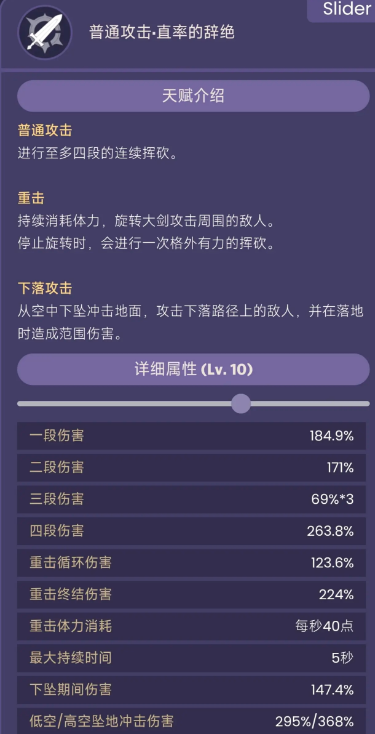Image resolution: width=375 pixels, height=734 pixels.
Task: Select the 重击循环伤害 row
Action: point(191,563)
